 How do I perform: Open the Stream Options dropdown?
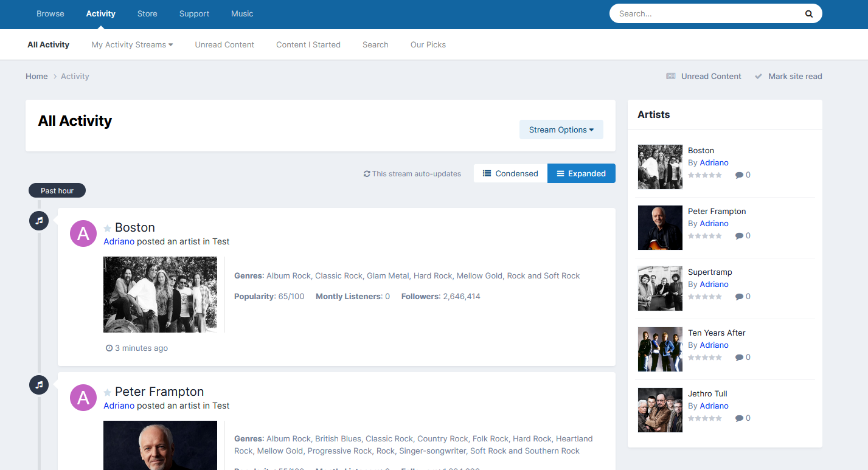[561, 130]
